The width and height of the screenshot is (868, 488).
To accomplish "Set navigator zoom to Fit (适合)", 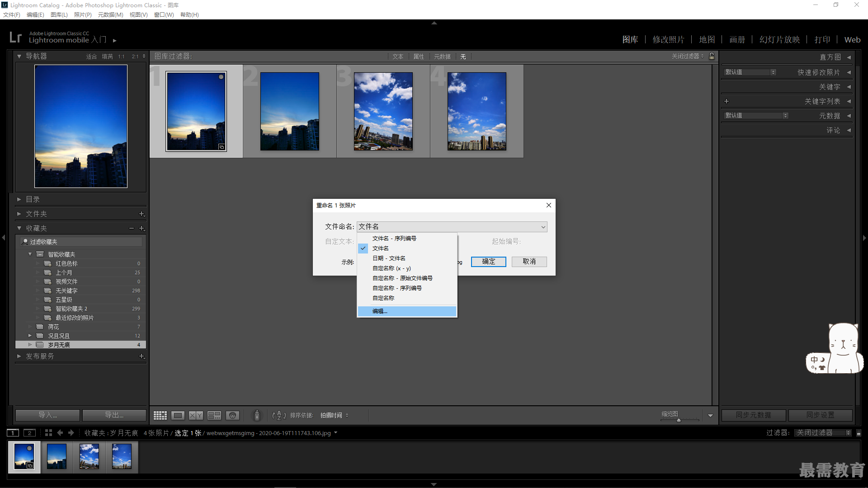I will click(91, 56).
